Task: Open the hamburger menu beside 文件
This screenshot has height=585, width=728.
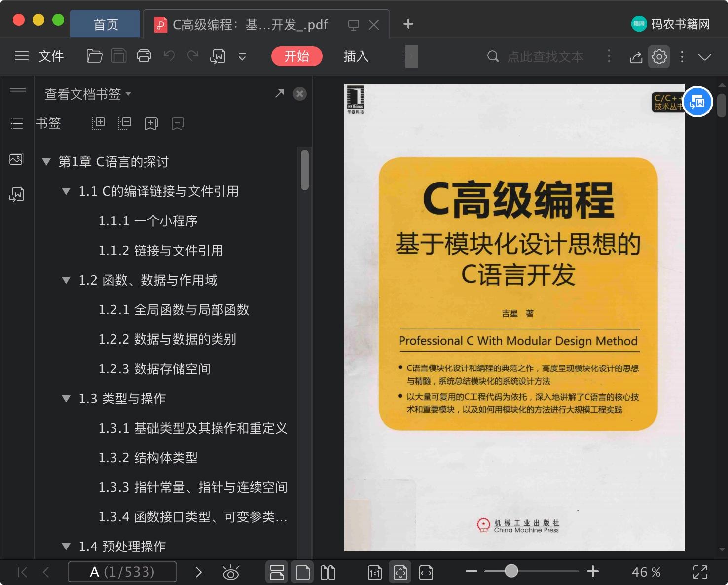Action: 21,56
